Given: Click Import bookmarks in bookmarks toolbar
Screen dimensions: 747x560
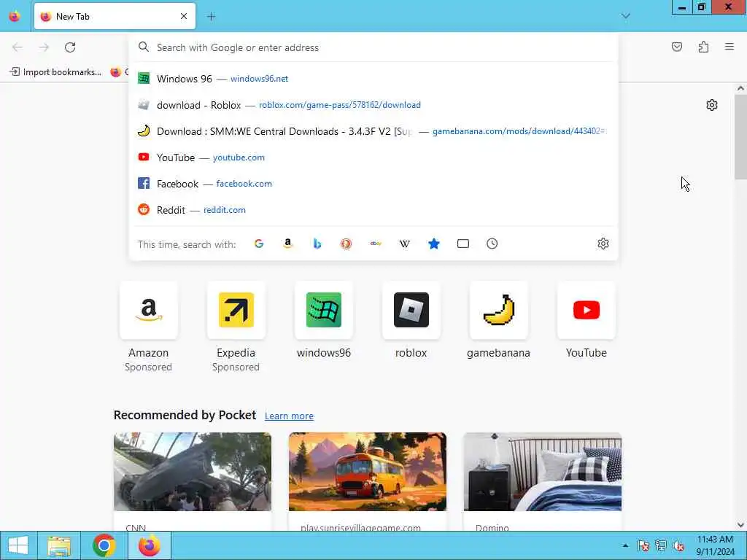Looking at the screenshot, I should click(x=55, y=72).
